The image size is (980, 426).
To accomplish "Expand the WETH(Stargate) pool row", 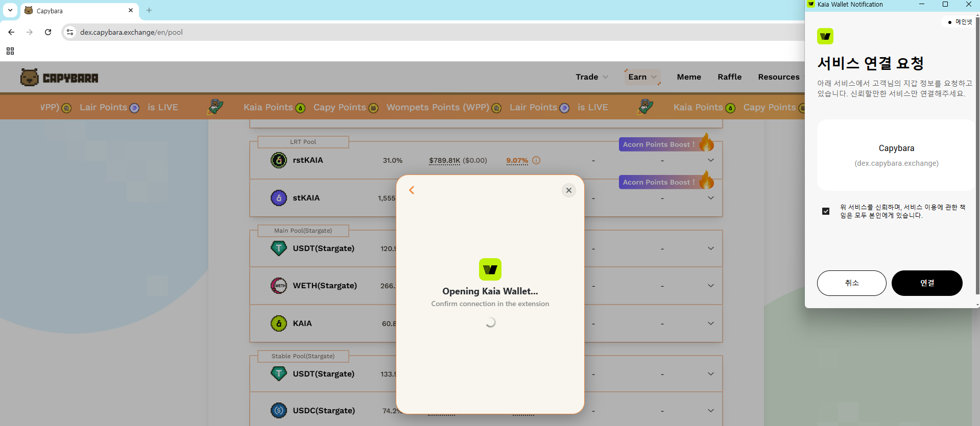I will pyautogui.click(x=711, y=286).
